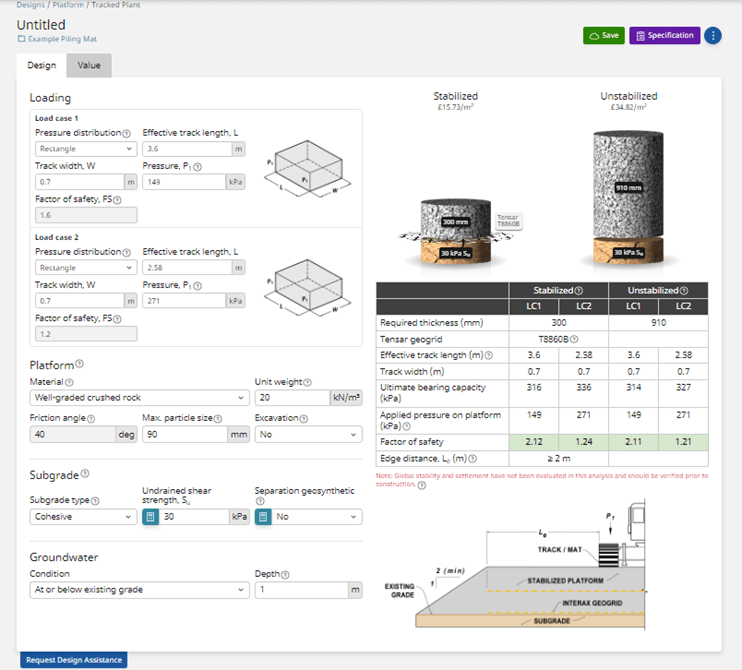Click help icon next to Subgrade heading

85,474
